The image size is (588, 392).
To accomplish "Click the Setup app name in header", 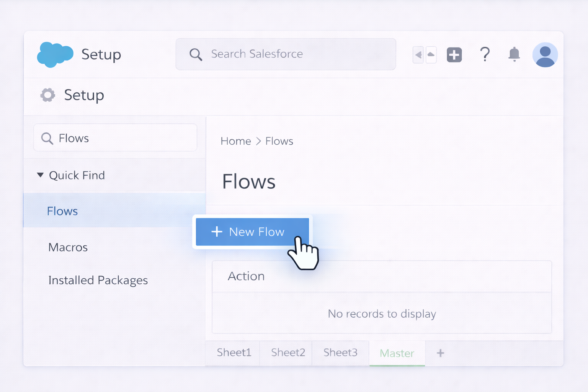I will click(x=101, y=54).
